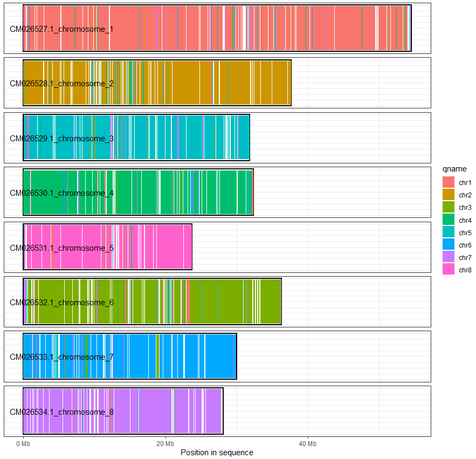Click the teal chr5 legend swatch

449,232
